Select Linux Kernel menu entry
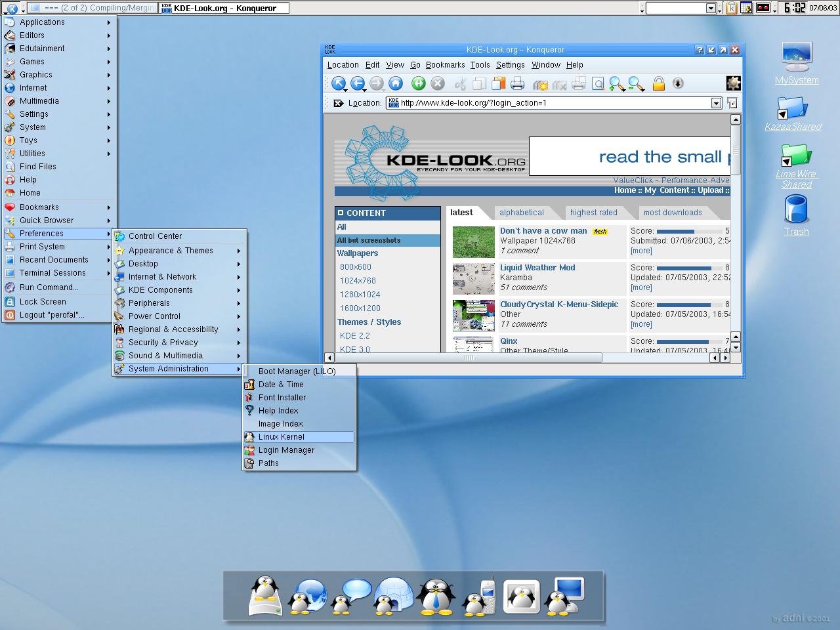The image size is (840, 630). tap(299, 437)
